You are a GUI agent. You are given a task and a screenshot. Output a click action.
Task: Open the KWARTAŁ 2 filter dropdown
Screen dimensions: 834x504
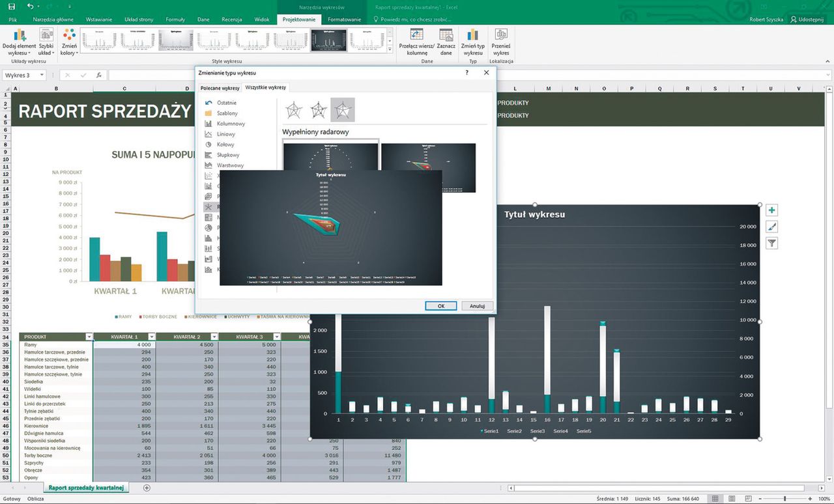(213, 337)
